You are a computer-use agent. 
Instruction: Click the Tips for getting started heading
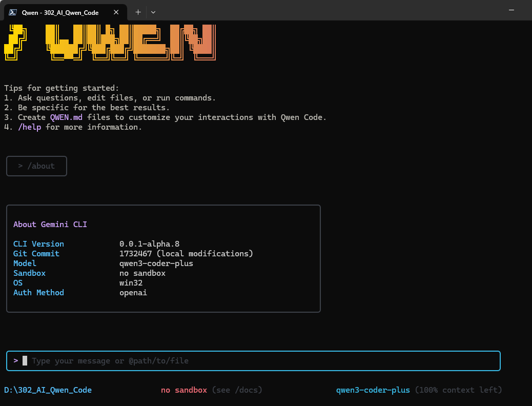point(62,88)
